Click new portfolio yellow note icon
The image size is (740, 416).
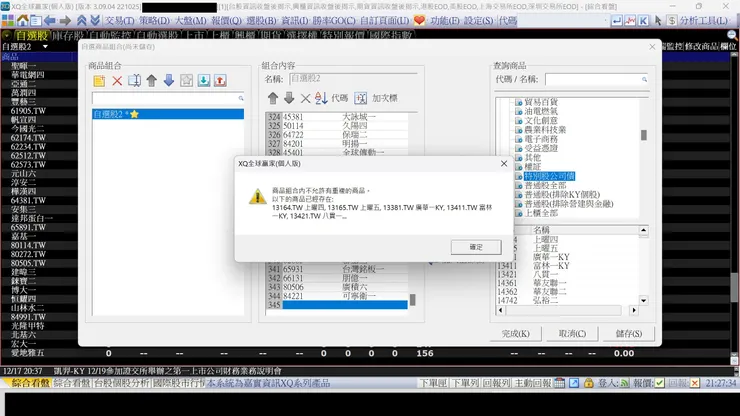(x=99, y=81)
